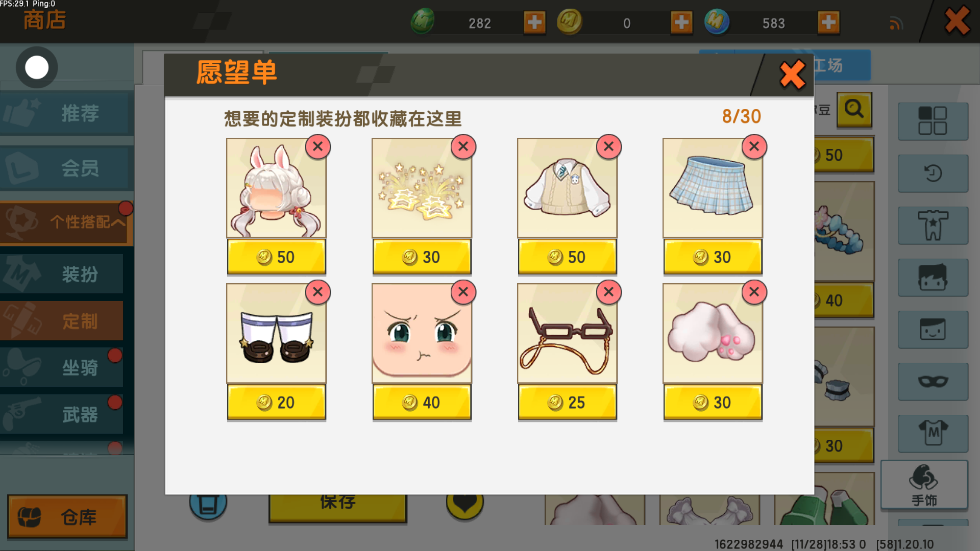Remove plaid skirt from wishlist
Screen dimensions: 980x551
(x=754, y=147)
